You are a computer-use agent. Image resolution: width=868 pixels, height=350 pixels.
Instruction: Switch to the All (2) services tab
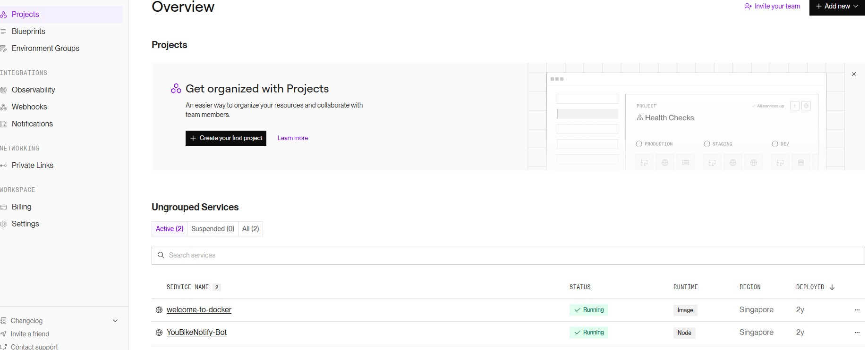coord(250,229)
